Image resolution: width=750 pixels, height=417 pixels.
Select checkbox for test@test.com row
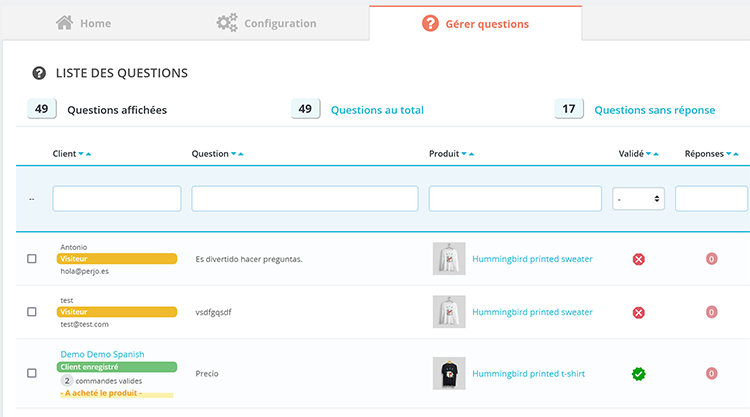pos(32,312)
